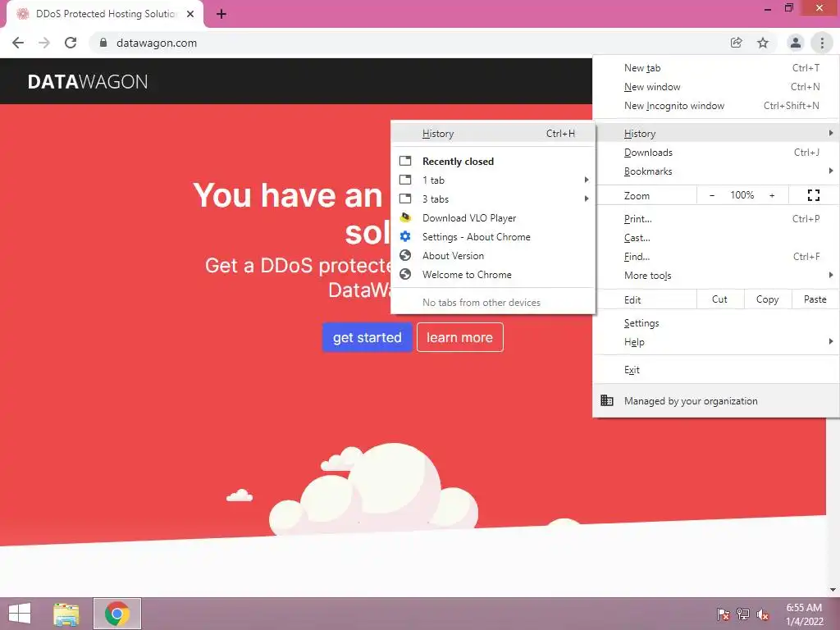Close the Chrome three-dot menu button

(822, 43)
